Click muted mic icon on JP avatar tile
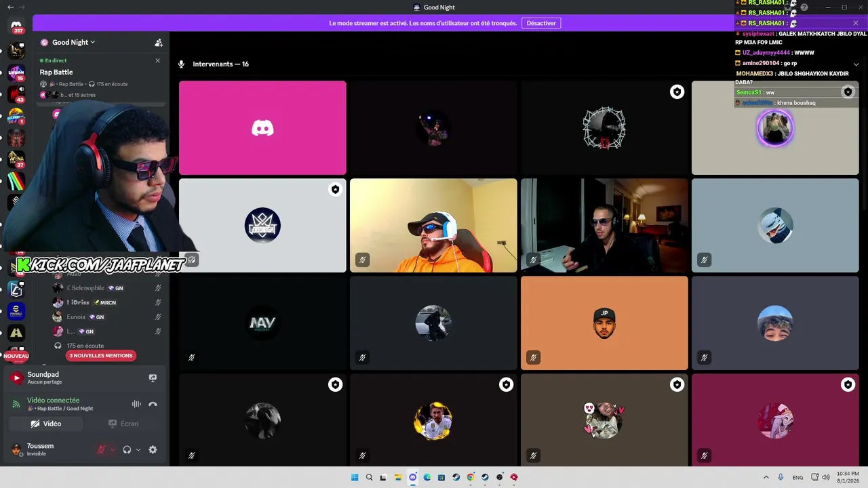868x488 pixels. pos(534,357)
